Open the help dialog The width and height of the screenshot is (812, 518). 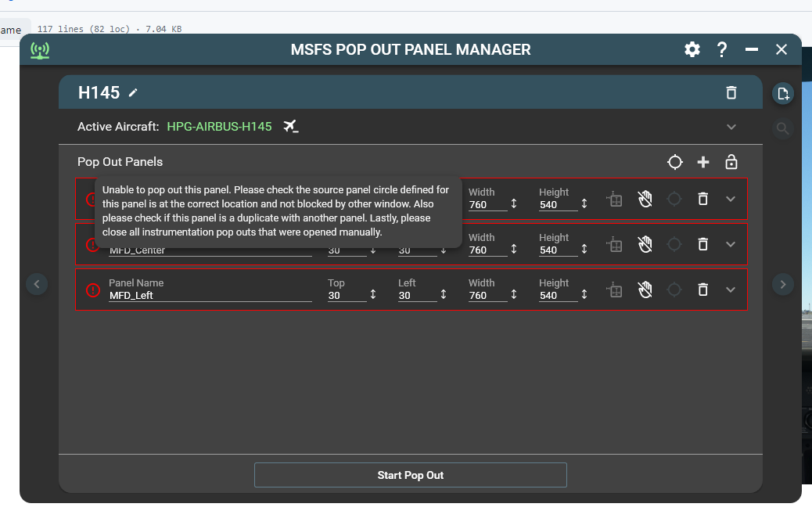721,49
